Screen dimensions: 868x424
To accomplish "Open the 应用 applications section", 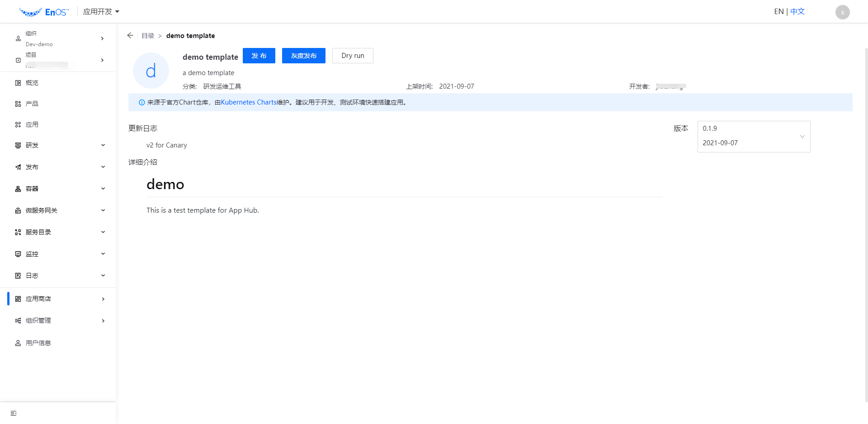I will click(31, 124).
